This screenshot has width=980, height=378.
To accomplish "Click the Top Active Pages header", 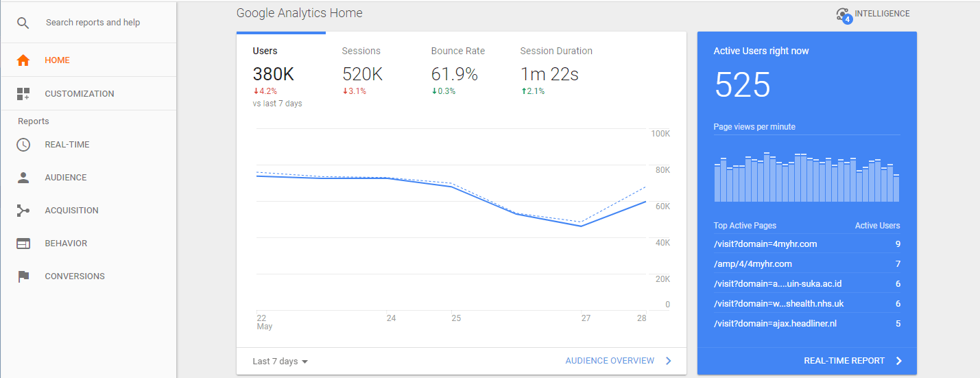I will (x=745, y=226).
